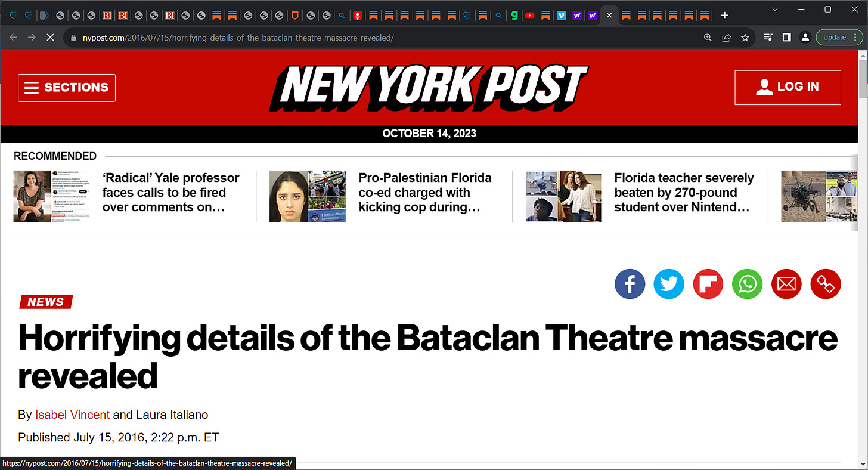Click the LOG IN button
Viewport: 868px width, 470px height.
pos(788,87)
